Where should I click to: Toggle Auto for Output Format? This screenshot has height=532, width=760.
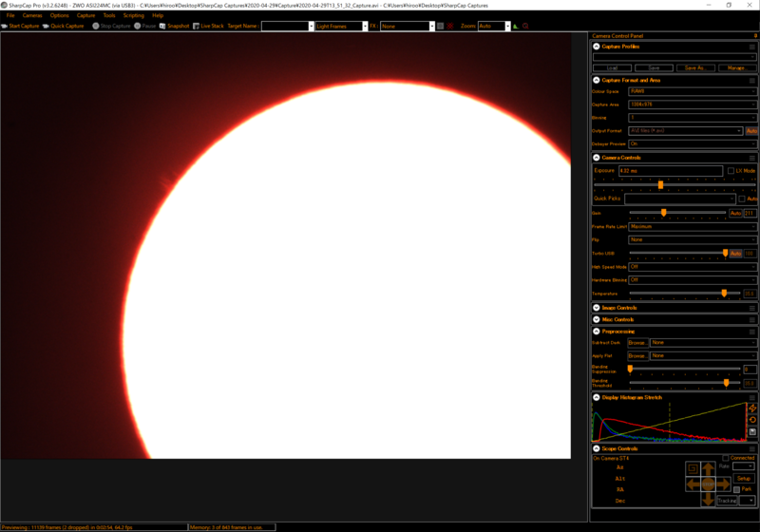pyautogui.click(x=751, y=131)
